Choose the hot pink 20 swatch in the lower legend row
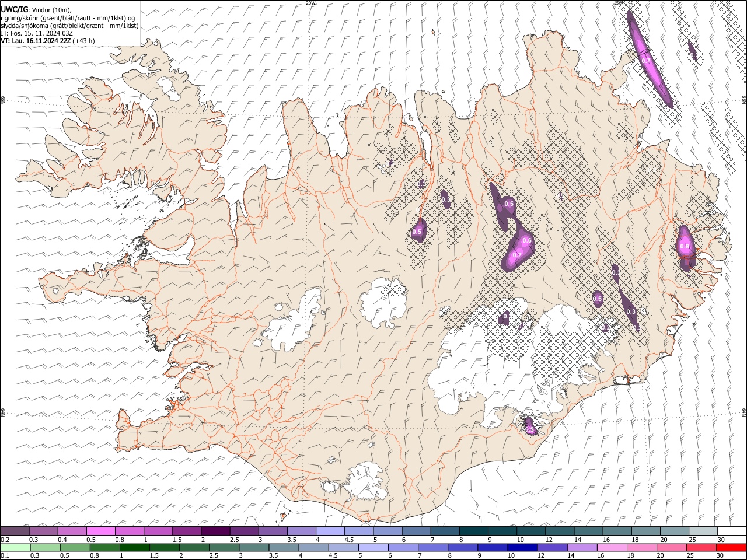Screen dimensions: 747x560 tap(671, 547)
